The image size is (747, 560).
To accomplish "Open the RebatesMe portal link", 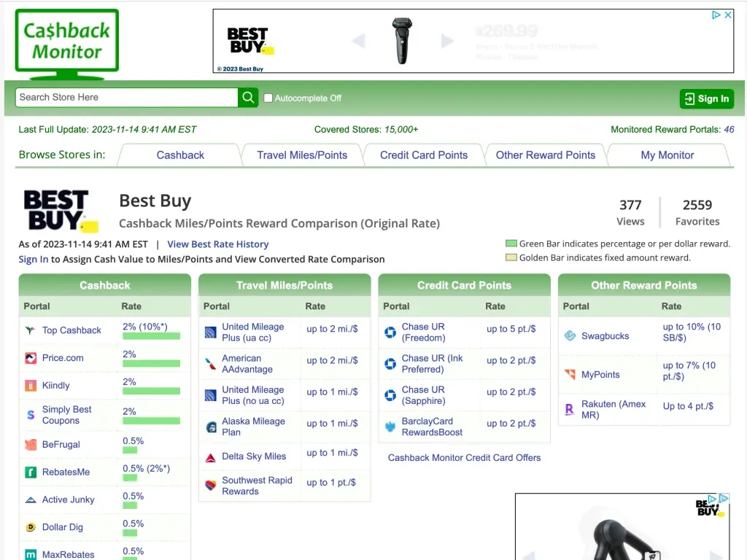I will pos(66,472).
